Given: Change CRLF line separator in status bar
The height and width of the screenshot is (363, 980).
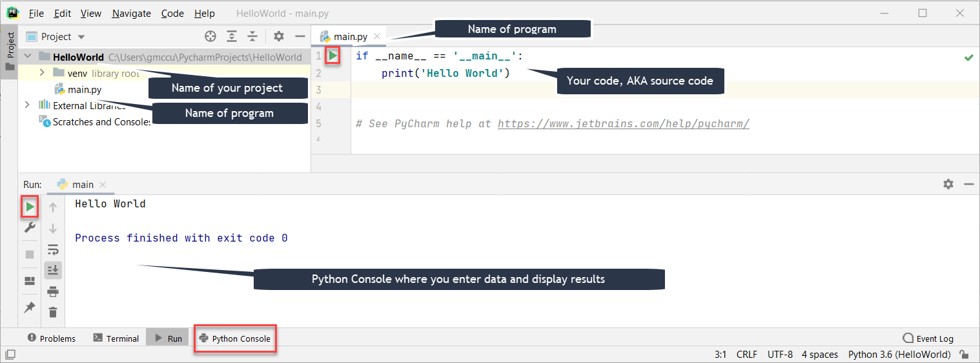Looking at the screenshot, I should [747, 355].
